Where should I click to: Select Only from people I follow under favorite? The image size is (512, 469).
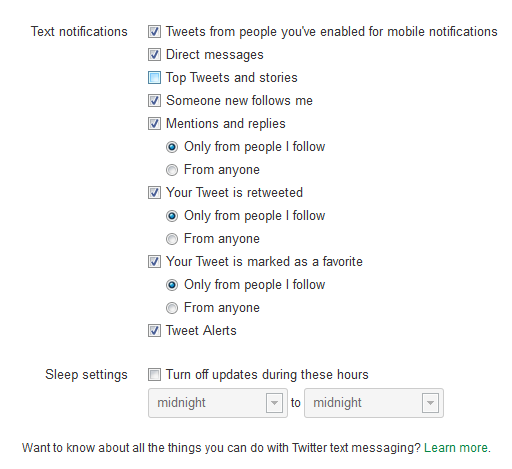pyautogui.click(x=172, y=285)
